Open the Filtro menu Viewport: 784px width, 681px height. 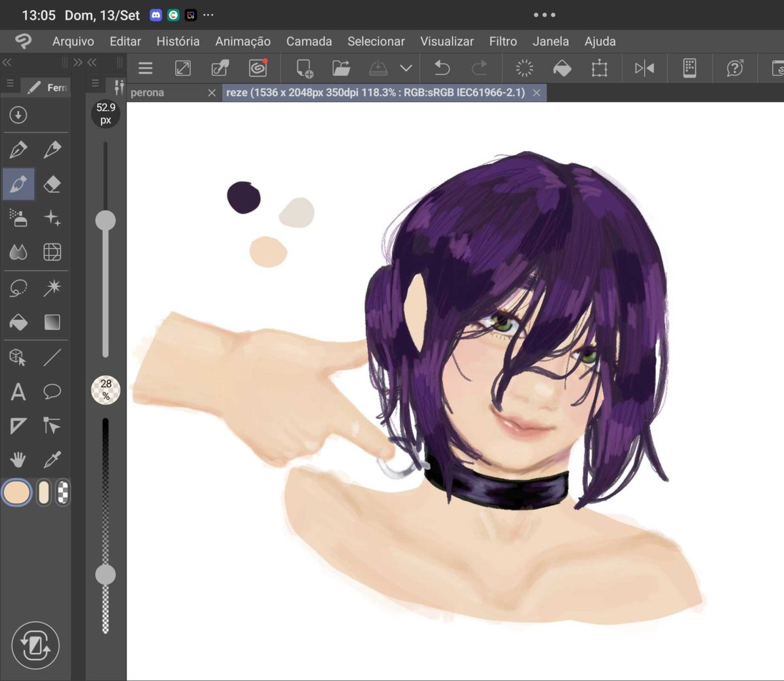503,41
